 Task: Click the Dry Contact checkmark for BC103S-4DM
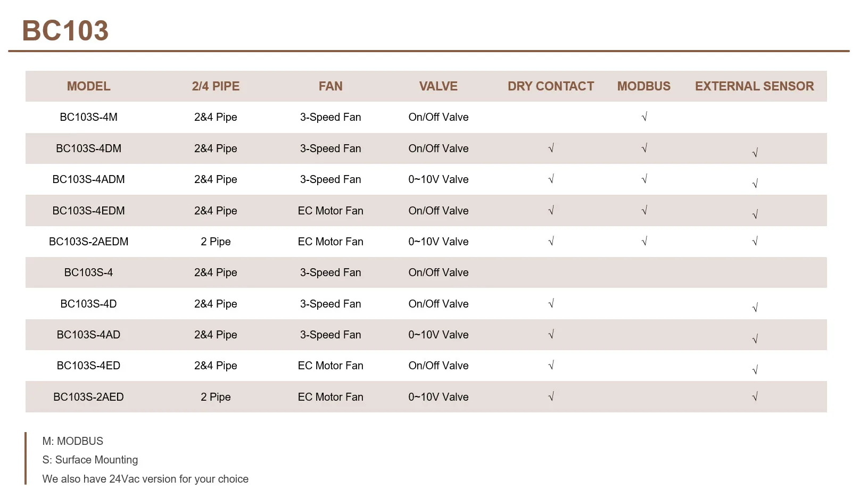coord(551,148)
